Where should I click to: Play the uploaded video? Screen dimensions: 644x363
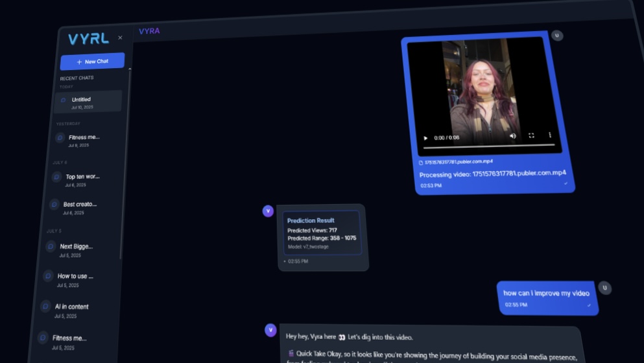click(425, 138)
